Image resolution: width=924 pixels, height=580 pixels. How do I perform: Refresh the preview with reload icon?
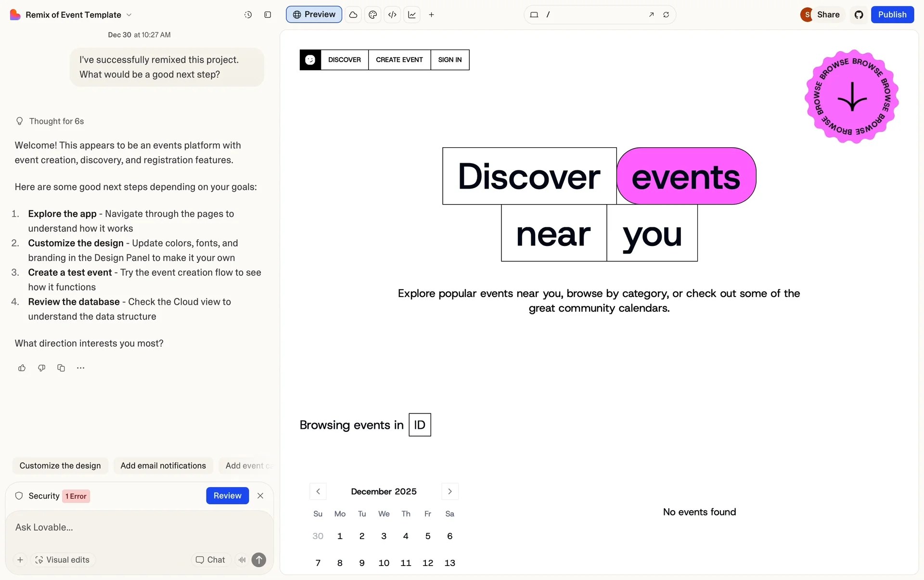pyautogui.click(x=666, y=15)
